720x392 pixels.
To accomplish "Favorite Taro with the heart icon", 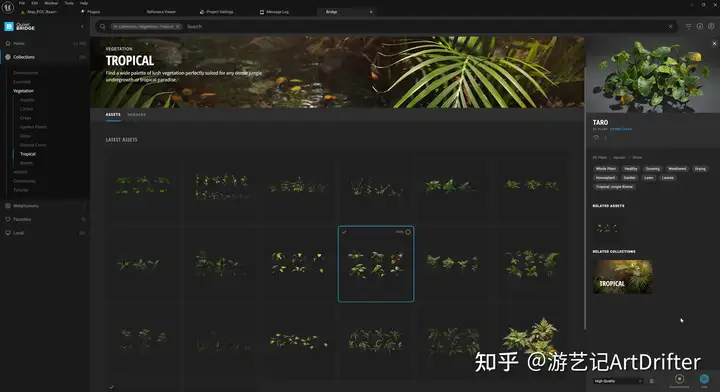I will click(596, 137).
